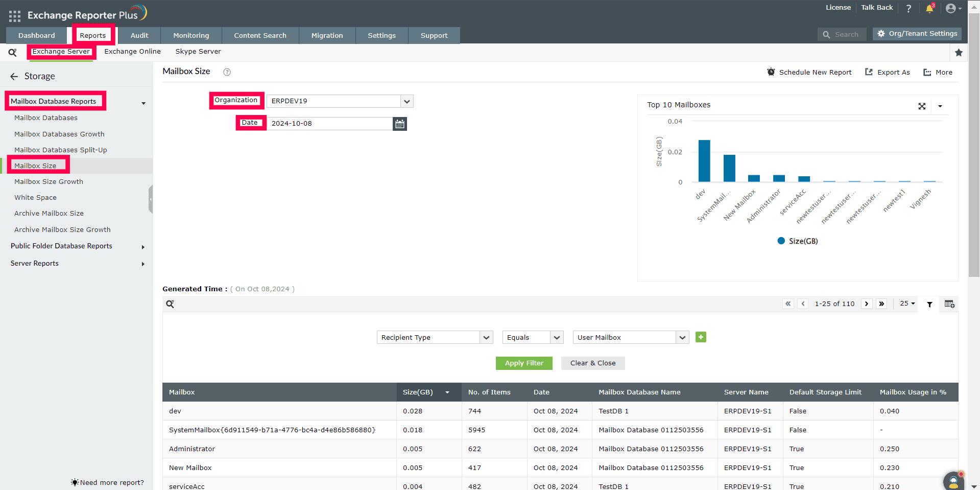Open the Archive Mailbox Size Growth report
980x490 pixels.
point(62,230)
